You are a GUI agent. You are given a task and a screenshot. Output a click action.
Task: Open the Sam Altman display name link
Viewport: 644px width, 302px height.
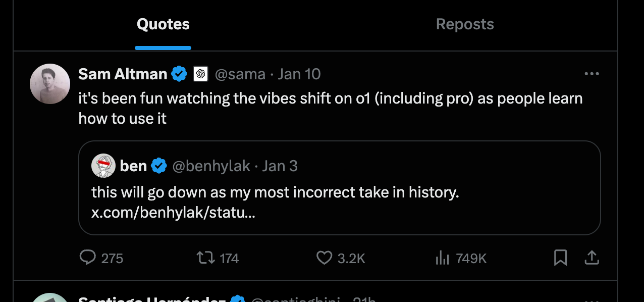click(123, 74)
